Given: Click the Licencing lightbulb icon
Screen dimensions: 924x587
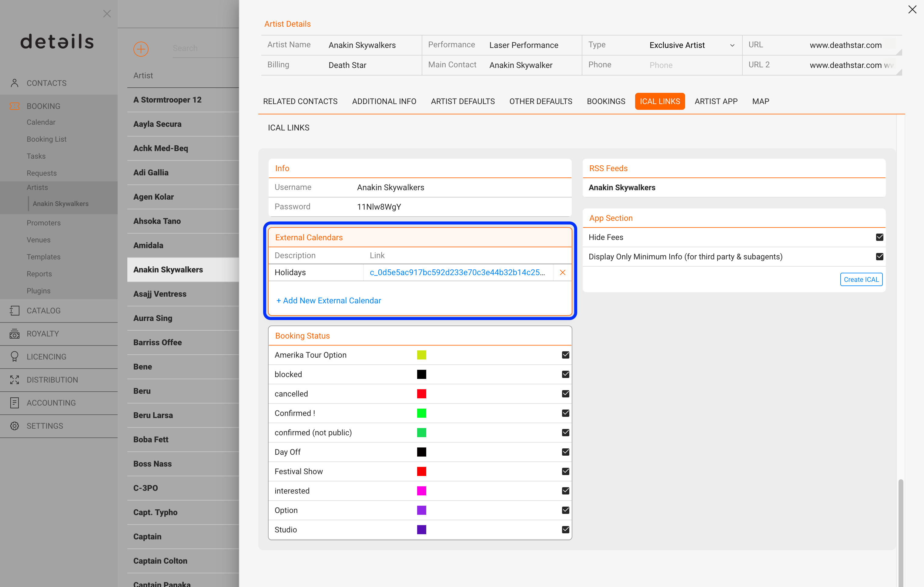Looking at the screenshot, I should click(15, 357).
